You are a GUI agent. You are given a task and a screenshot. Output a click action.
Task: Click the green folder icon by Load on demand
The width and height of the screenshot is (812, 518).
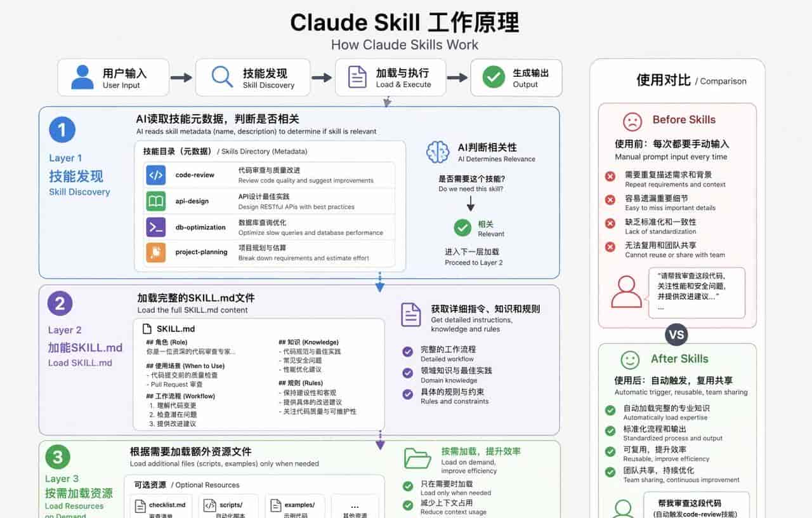(417, 458)
